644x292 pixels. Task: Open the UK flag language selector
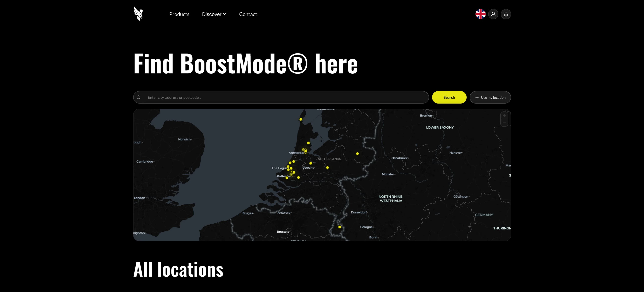pos(480,14)
